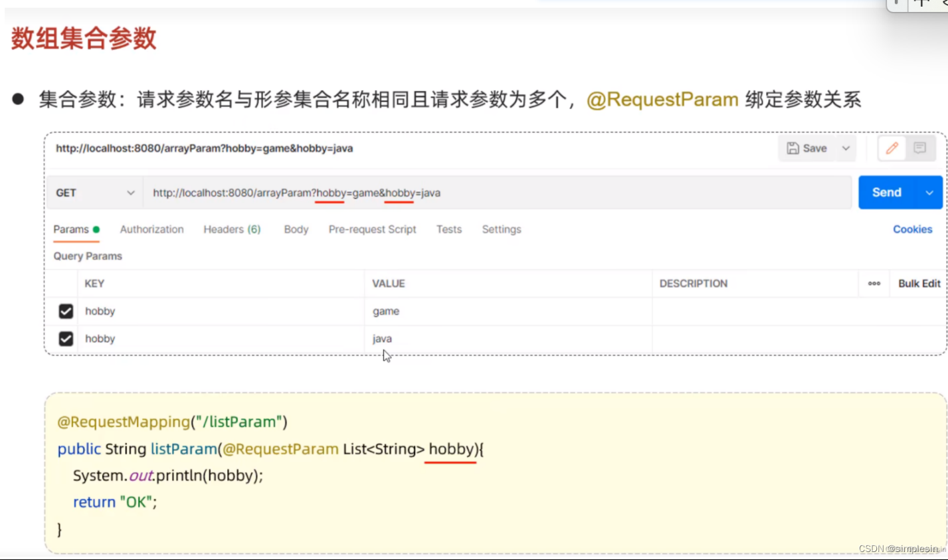
Task: Expand the Save button dropdown arrow
Action: [847, 148]
